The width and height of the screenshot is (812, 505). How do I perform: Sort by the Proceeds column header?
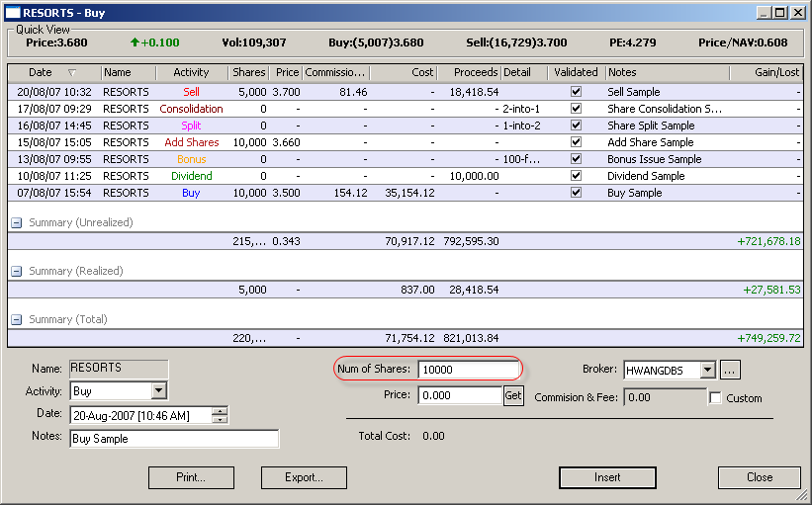tap(470, 72)
